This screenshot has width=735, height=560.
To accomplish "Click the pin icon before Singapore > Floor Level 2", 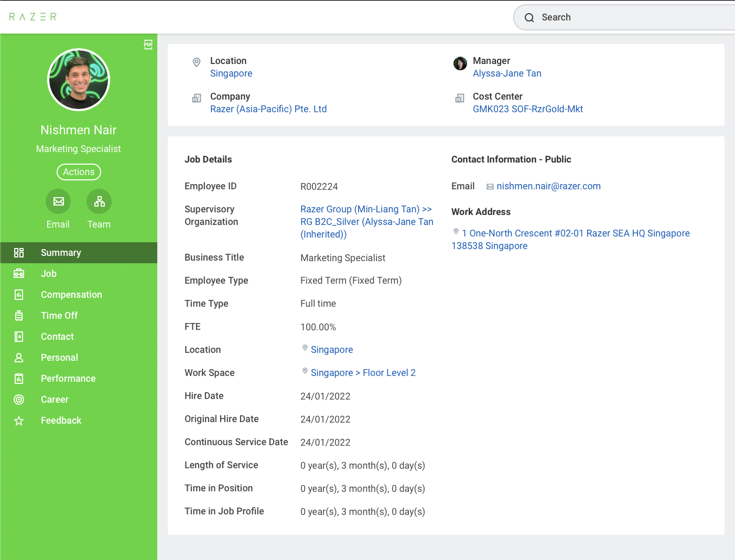I will click(x=305, y=371).
